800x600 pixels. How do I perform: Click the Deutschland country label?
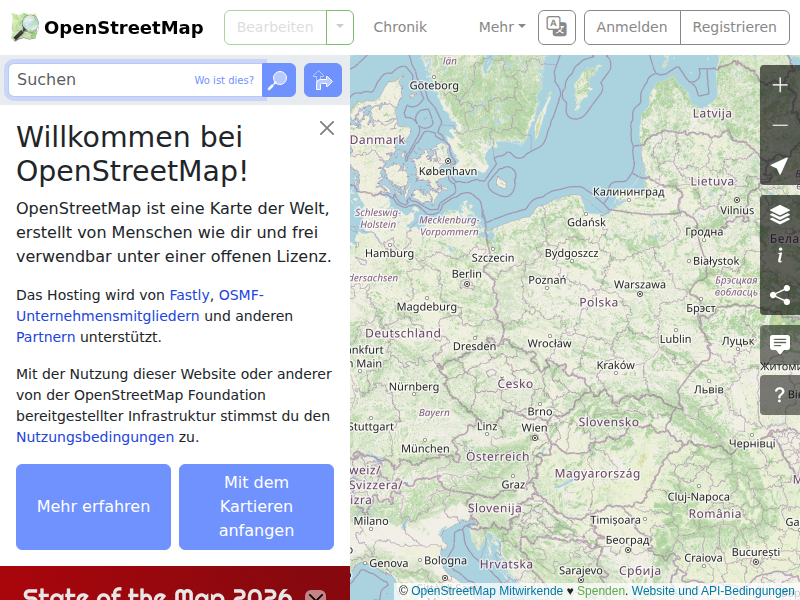(403, 333)
